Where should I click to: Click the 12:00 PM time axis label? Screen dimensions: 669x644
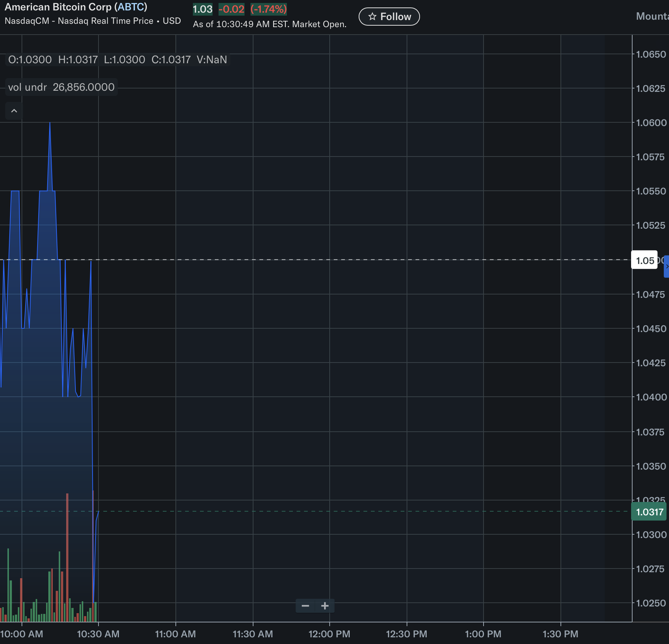click(x=329, y=634)
